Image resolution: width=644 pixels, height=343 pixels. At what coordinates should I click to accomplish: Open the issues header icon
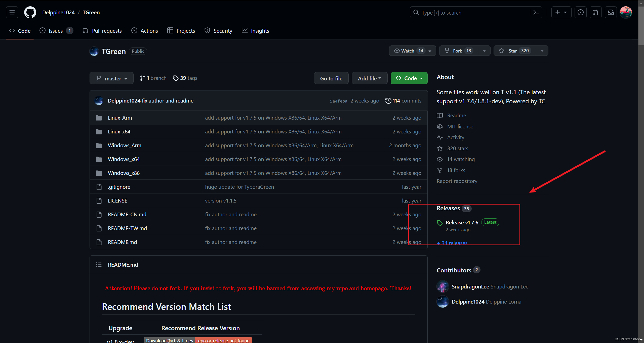pos(581,12)
